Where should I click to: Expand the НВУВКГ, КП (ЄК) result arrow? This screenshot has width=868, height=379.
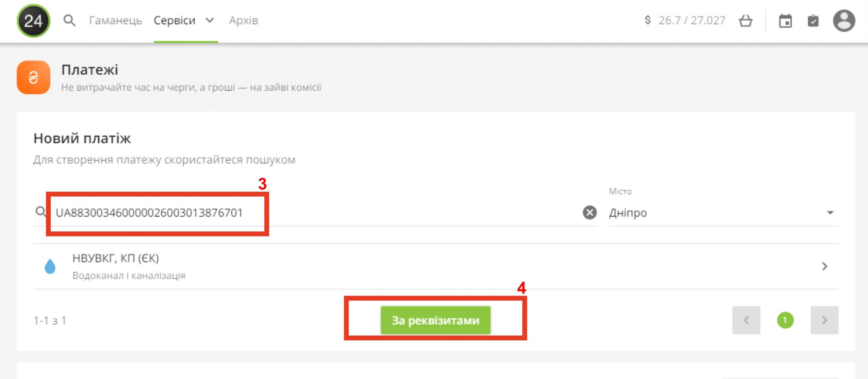point(825,266)
